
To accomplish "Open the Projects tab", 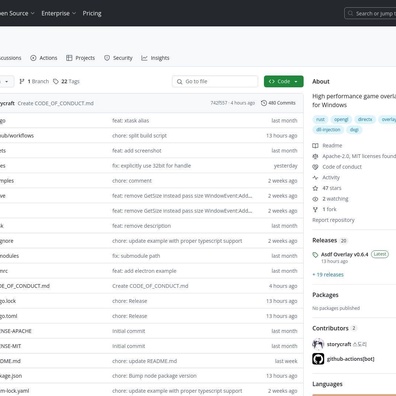I will 80,58.
